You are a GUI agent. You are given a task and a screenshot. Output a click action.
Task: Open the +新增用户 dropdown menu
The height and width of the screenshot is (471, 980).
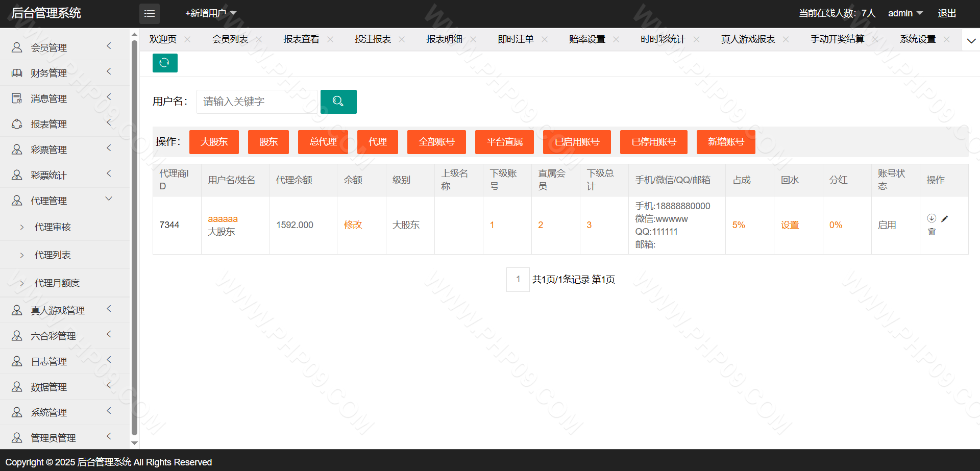(x=210, y=13)
